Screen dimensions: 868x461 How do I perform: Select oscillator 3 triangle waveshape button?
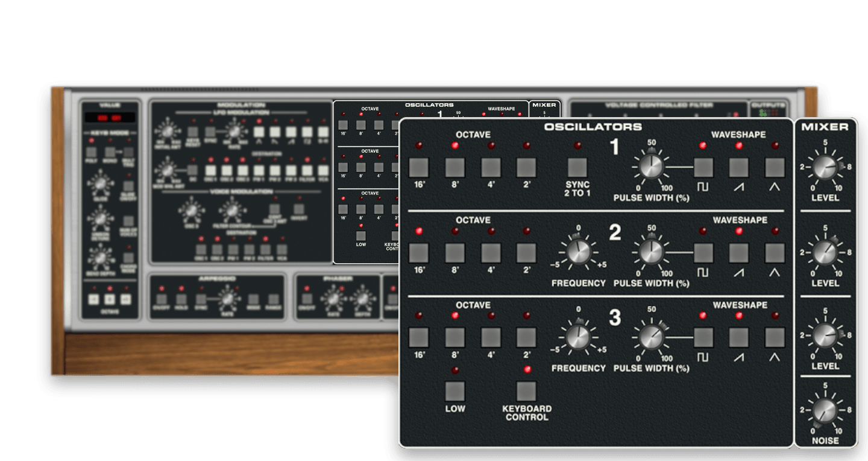pyautogui.click(x=775, y=338)
